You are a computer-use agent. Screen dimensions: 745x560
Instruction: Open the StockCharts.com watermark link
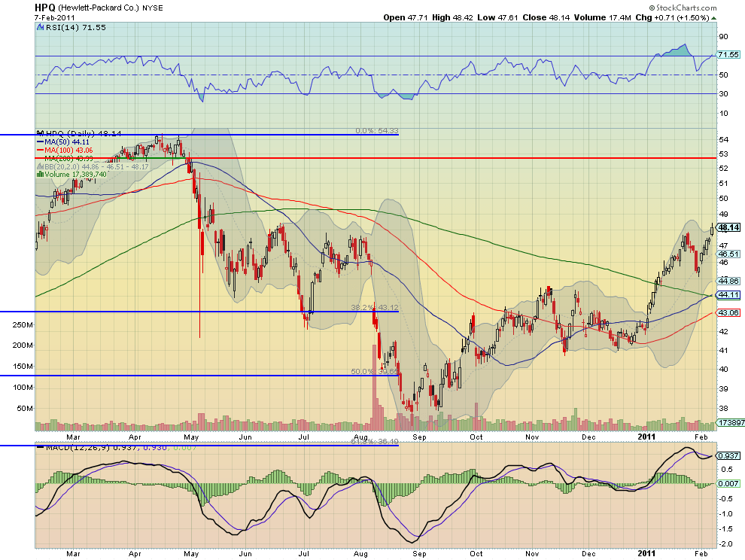click(683, 8)
